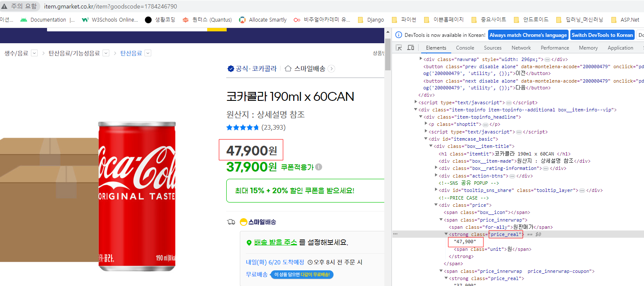Viewport: 644px width, 286px height.
Task: Collapse the item-topinfo_headline div node
Action: pyautogui.click(x=421, y=117)
